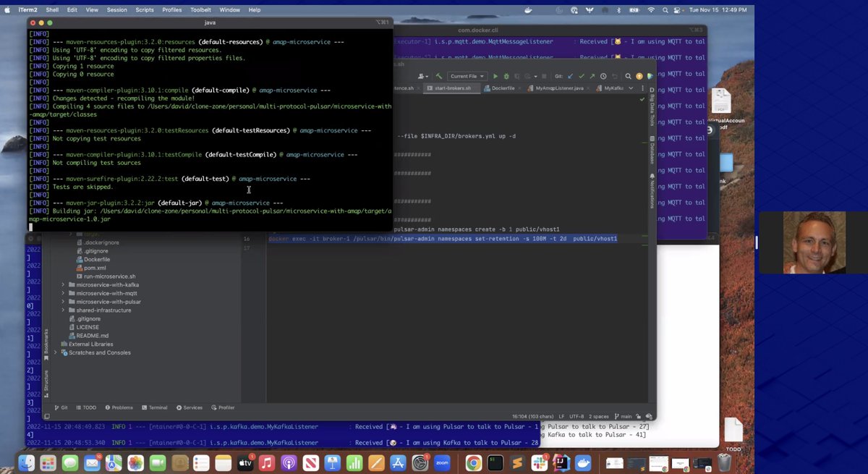Viewport: 868px width, 474px height.
Task: Commit changes with the Git checkmark icon
Action: click(582, 76)
